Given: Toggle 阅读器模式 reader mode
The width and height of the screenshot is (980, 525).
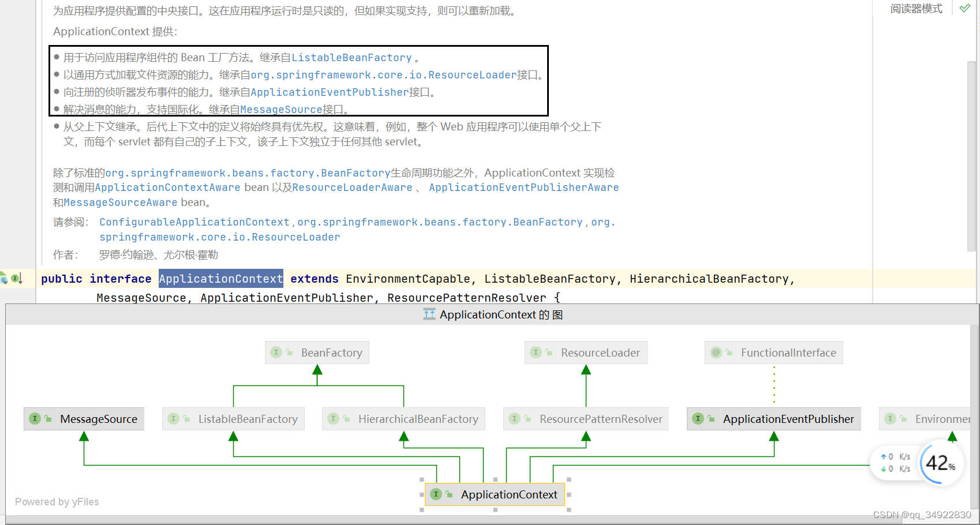Looking at the screenshot, I should click(x=916, y=8).
